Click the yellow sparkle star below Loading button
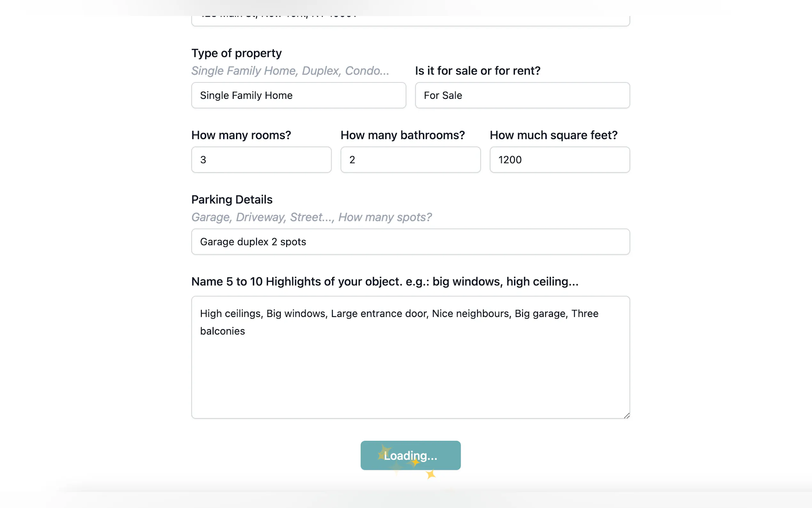The height and width of the screenshot is (508, 812). click(x=431, y=474)
